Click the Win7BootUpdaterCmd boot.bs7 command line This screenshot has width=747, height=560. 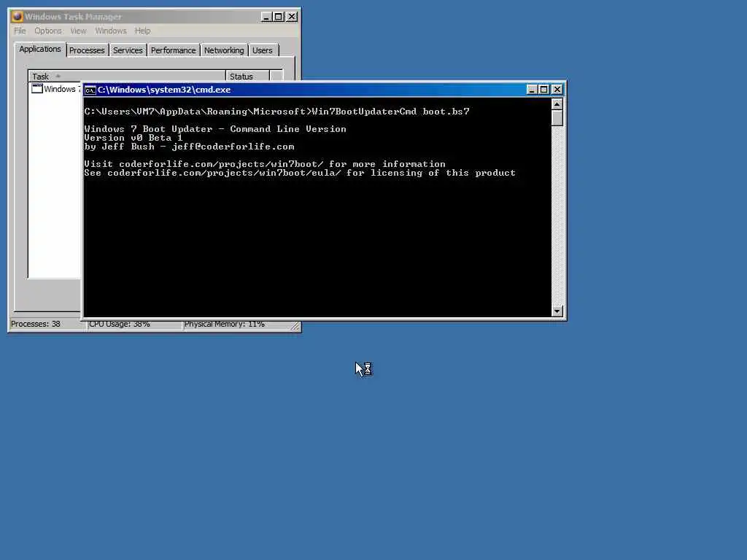coord(276,112)
